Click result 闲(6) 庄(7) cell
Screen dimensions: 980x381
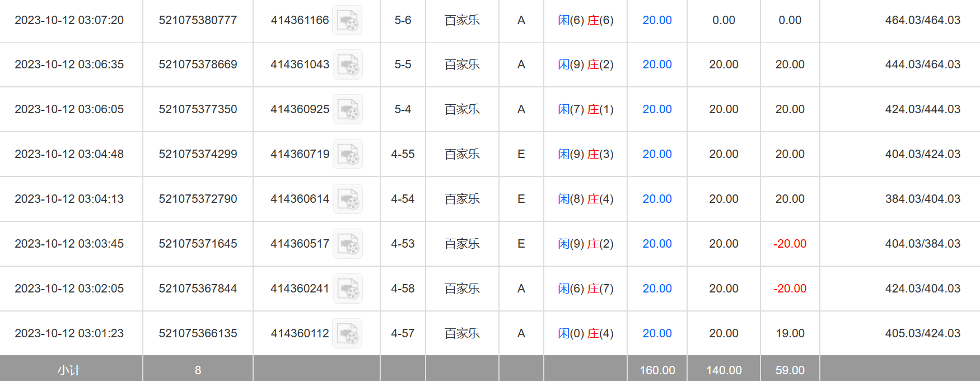point(586,289)
